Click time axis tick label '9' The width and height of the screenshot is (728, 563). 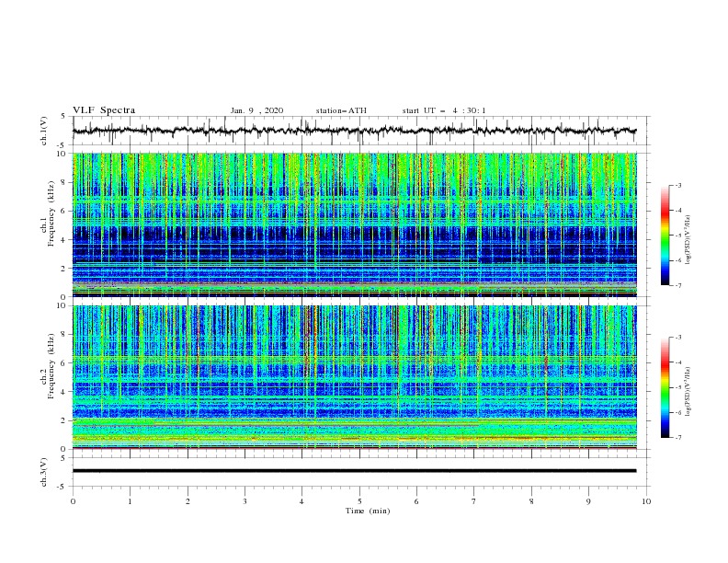pyautogui.click(x=588, y=501)
